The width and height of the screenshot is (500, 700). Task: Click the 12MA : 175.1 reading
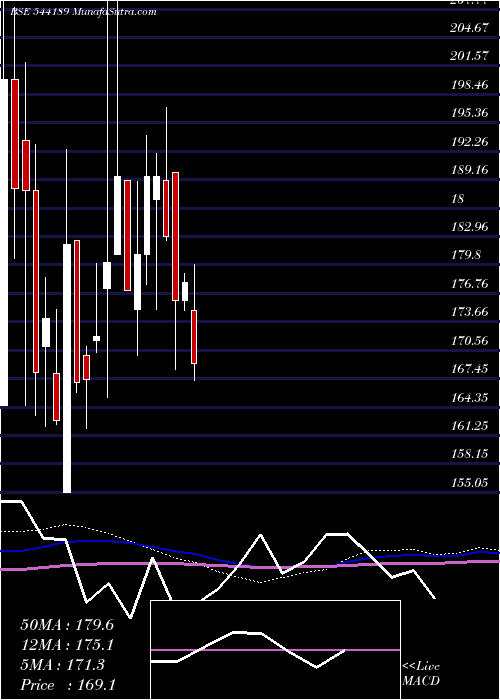pyautogui.click(x=67, y=645)
